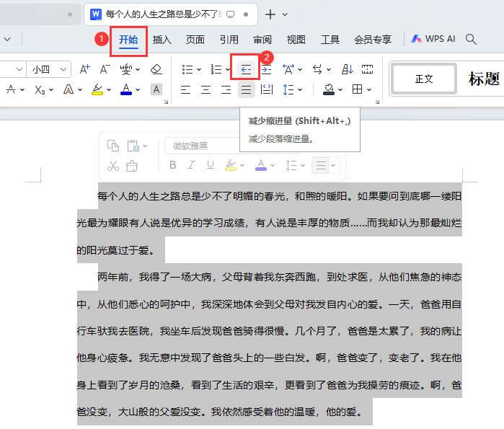
Task: Open the borders grid icon
Action: coord(357,89)
